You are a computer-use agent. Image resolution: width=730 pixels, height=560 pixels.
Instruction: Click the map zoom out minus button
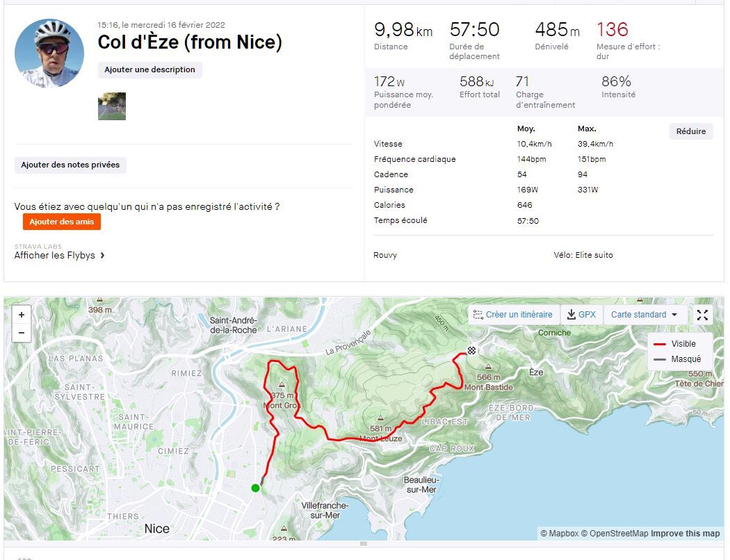pyautogui.click(x=22, y=333)
